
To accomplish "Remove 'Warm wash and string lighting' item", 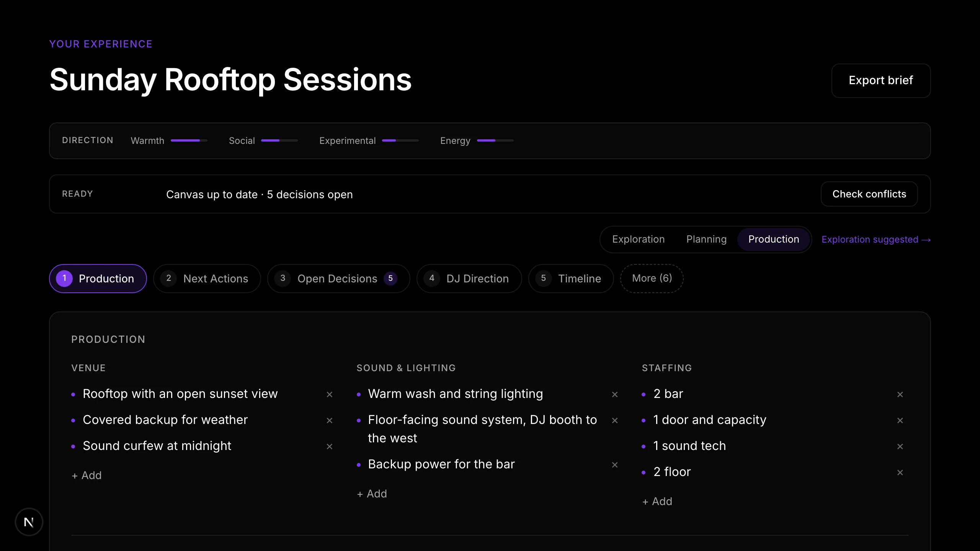I will [615, 394].
